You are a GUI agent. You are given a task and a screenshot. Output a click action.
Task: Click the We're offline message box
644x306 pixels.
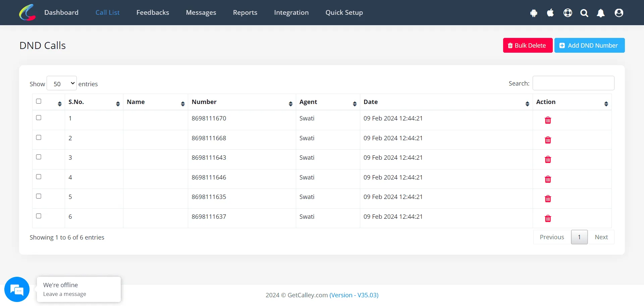pyautogui.click(x=79, y=289)
